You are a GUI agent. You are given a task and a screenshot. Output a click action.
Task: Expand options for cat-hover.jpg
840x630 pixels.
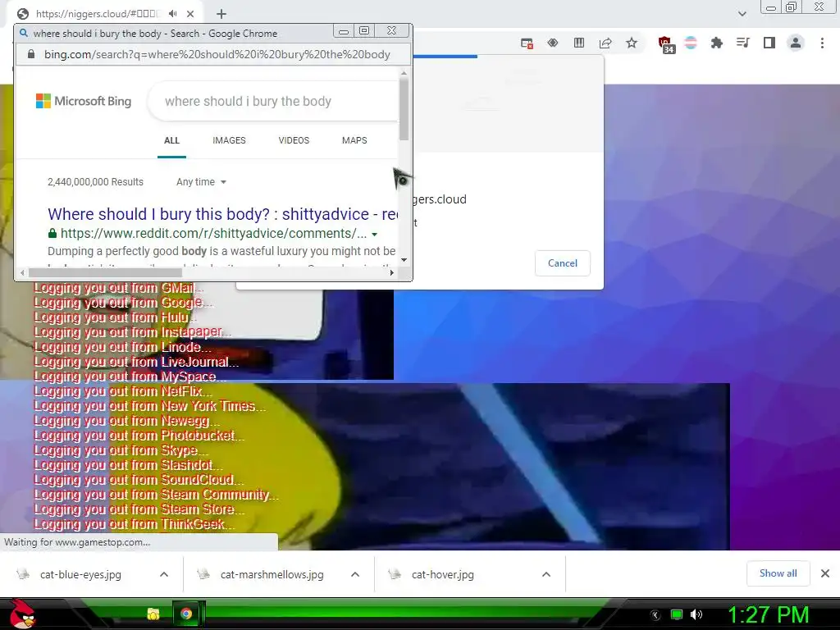click(546, 574)
